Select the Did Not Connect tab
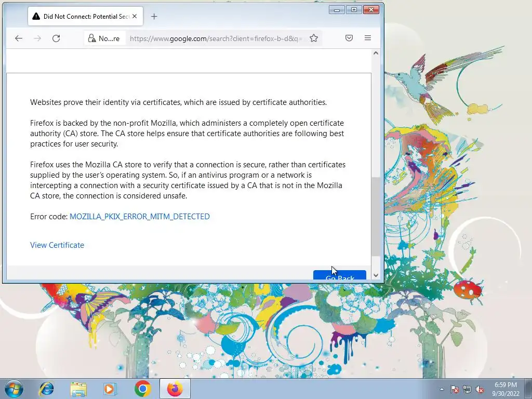The width and height of the screenshot is (532, 399). [85, 16]
